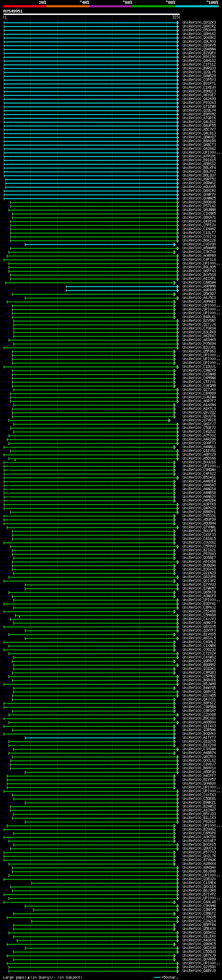Click the label UniRef100_C1KEU0

(x=199, y=88)
